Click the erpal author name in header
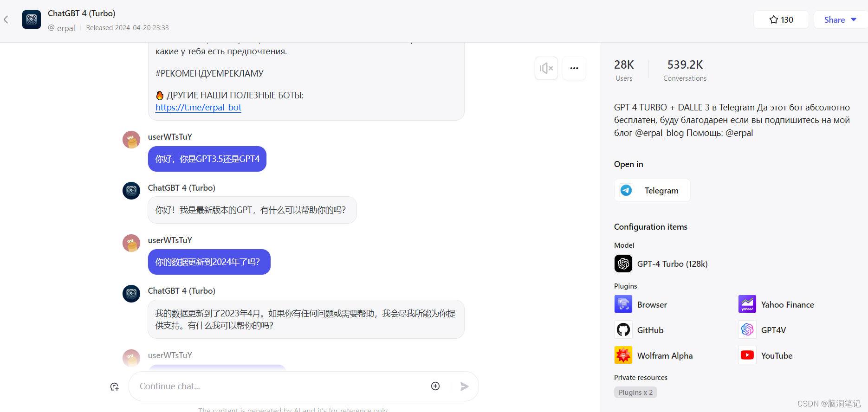This screenshot has width=868, height=412. coord(66,28)
